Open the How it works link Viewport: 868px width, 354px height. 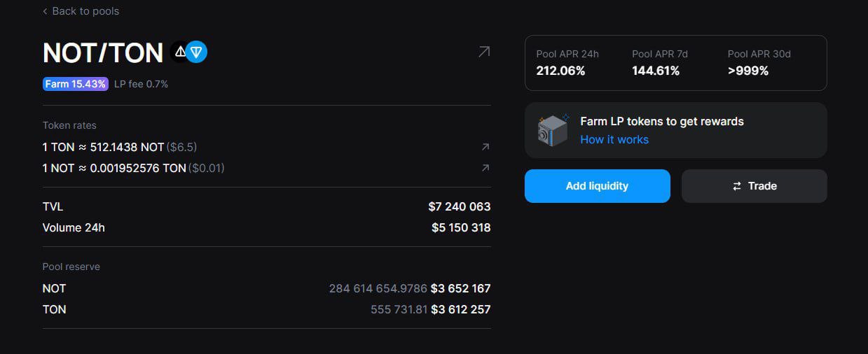(x=614, y=139)
